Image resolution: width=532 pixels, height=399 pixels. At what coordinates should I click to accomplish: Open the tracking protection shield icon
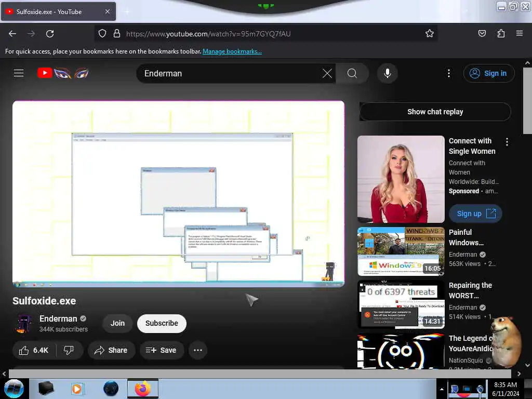[x=102, y=34]
